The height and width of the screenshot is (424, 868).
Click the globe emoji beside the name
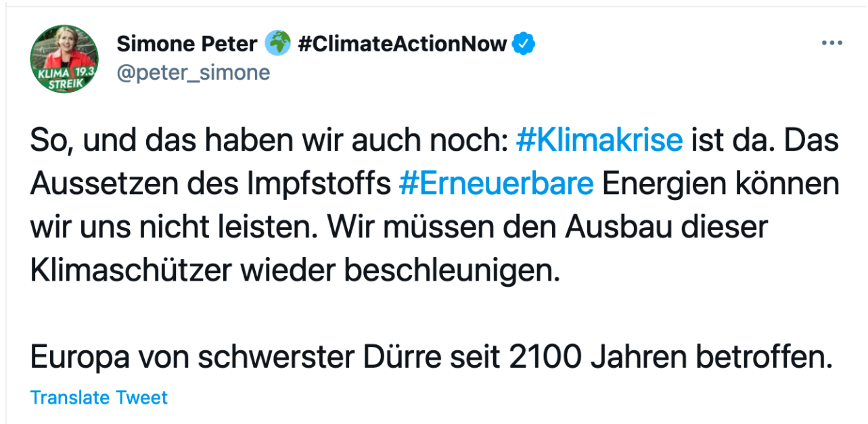[277, 44]
